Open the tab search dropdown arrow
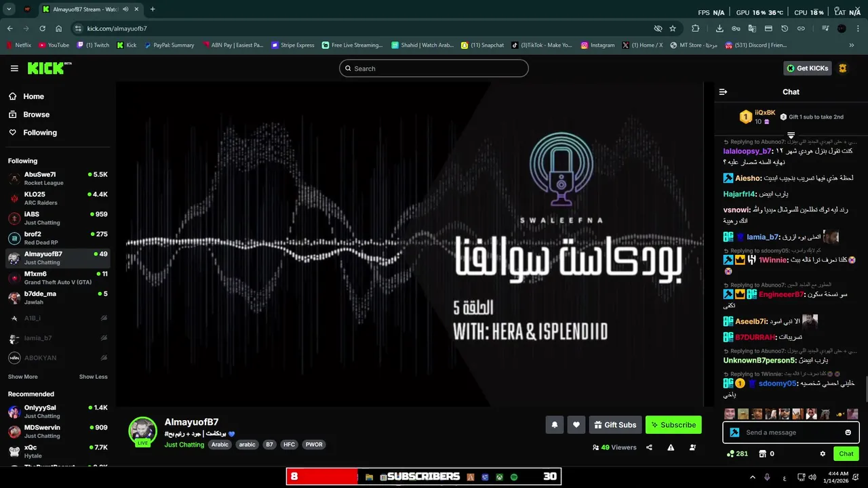 coord(9,9)
